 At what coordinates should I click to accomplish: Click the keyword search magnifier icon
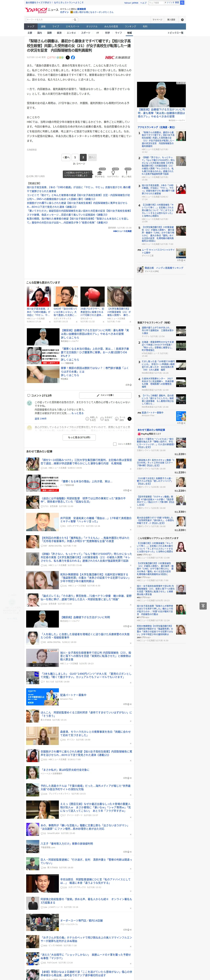pyautogui.click(x=75, y=20)
